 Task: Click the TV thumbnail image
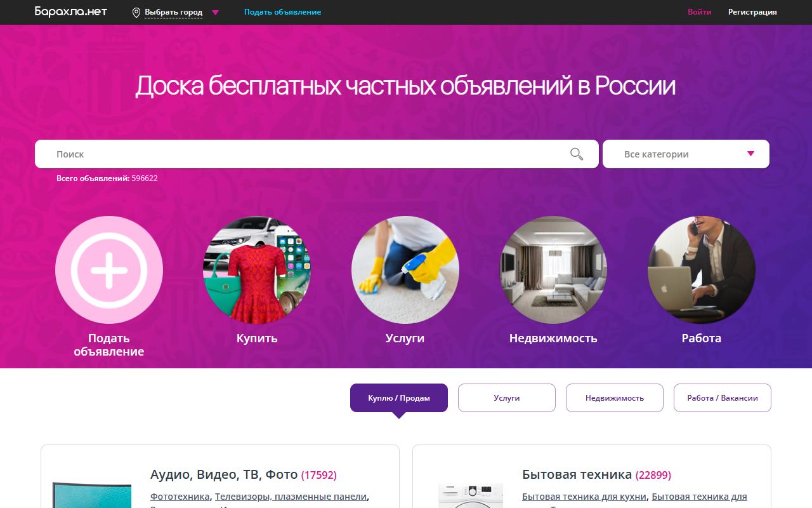tap(91, 495)
